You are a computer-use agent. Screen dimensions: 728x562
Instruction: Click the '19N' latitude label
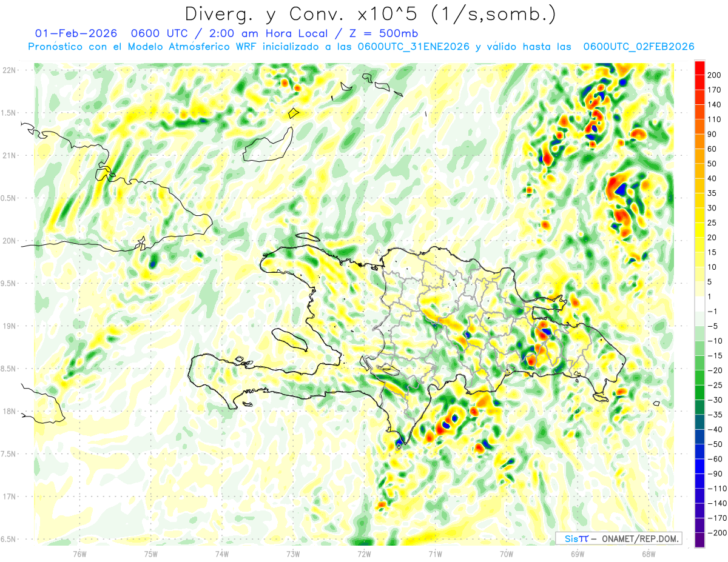pyautogui.click(x=8, y=326)
